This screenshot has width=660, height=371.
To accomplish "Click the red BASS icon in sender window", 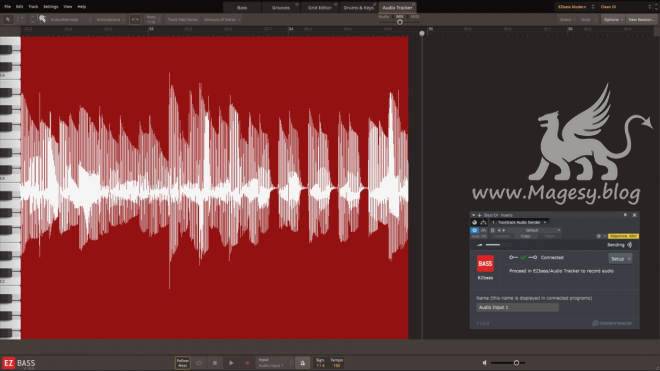I will [485, 264].
